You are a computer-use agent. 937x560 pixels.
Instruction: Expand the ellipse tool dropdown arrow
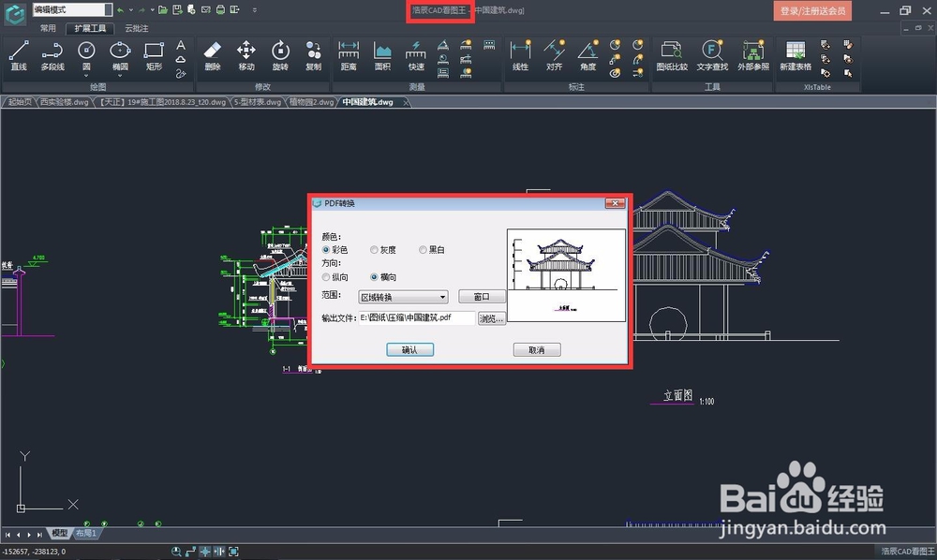point(120,76)
